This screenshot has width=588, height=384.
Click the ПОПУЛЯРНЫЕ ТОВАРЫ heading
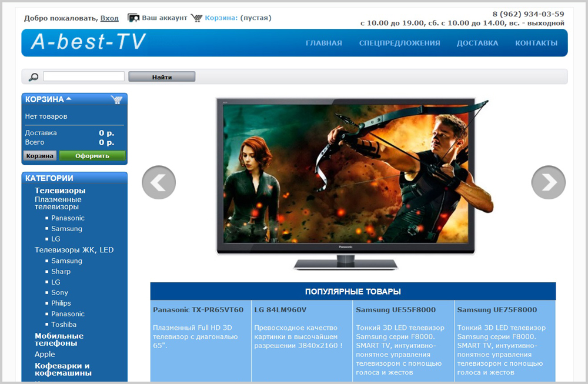coord(353,291)
